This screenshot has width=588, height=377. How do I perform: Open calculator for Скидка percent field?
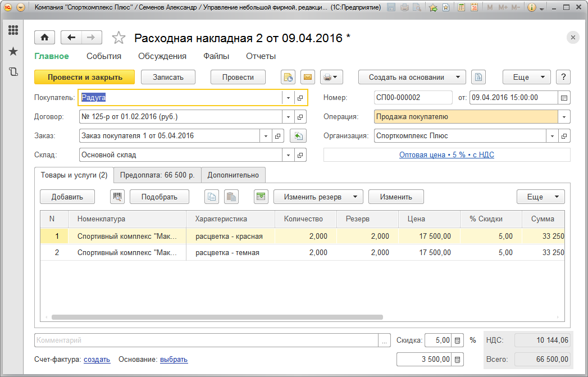[x=458, y=340]
